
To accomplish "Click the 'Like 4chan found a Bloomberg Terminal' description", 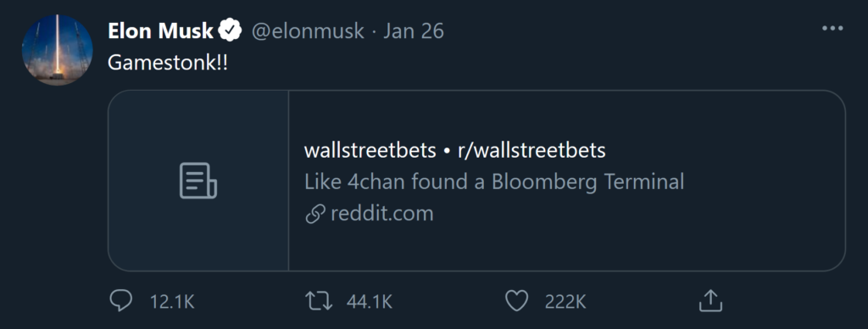I will click(494, 181).
